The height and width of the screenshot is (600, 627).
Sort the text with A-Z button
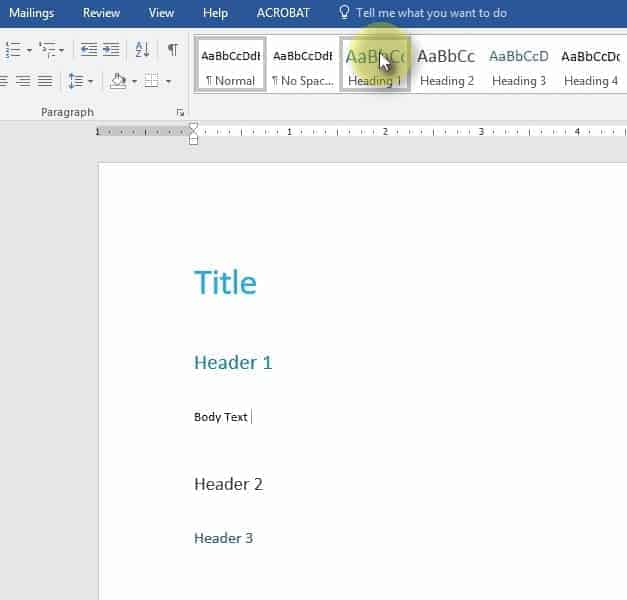tap(142, 50)
